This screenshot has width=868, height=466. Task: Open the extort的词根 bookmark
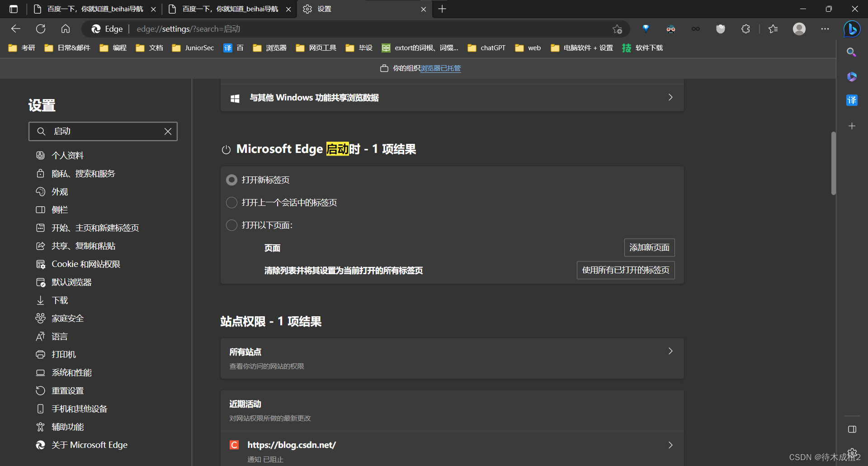(x=420, y=48)
